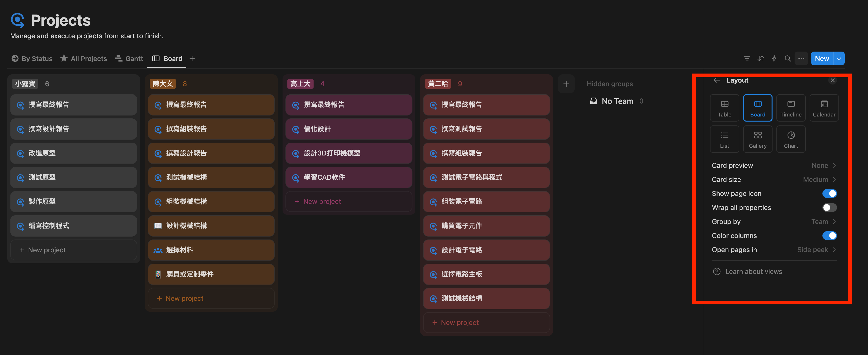Viewport: 868px width, 355px height.
Task: Enable Wrap all properties toggle
Action: pyautogui.click(x=829, y=208)
